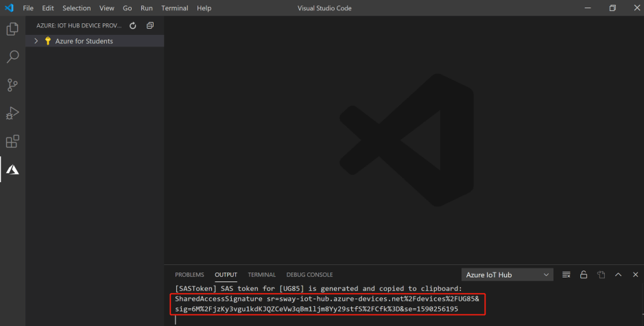Image resolution: width=644 pixels, height=326 pixels.
Task: Select the Azure icon in activity bar
Action: coord(12,170)
